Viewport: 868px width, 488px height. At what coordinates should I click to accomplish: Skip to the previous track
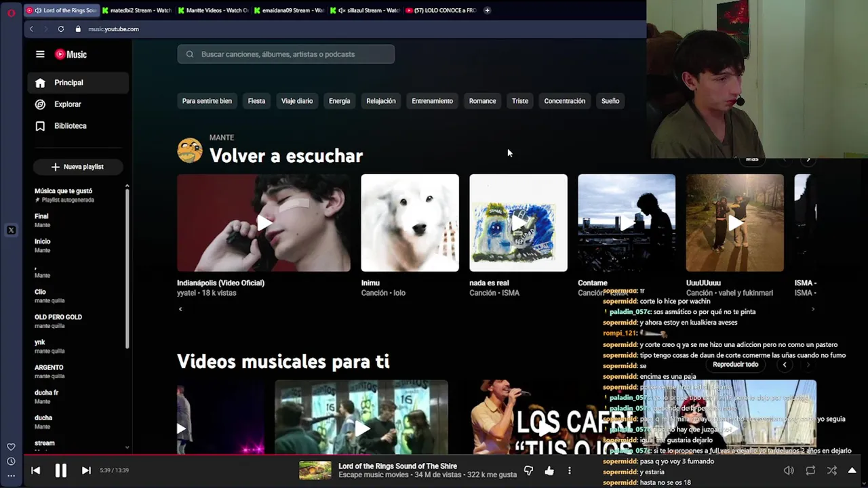tap(36, 470)
